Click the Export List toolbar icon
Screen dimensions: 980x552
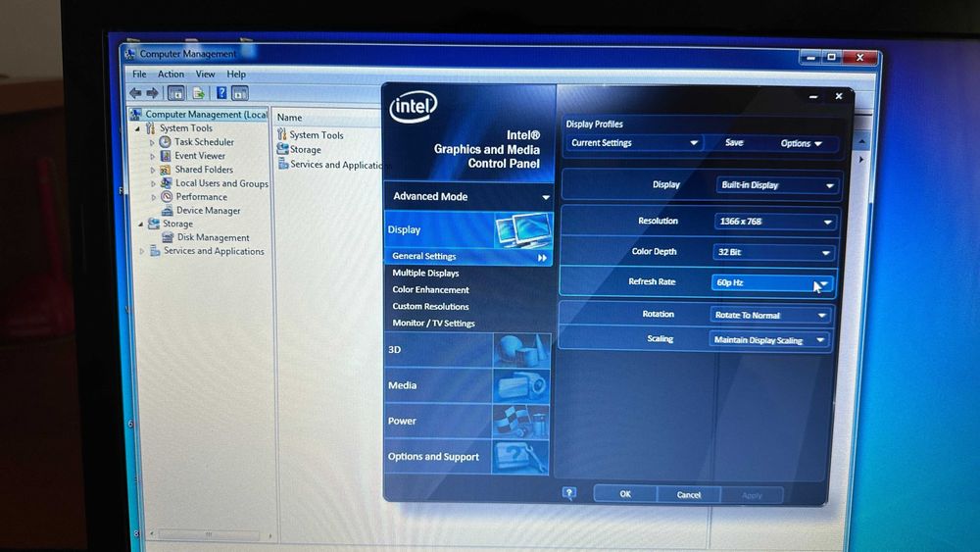tap(199, 94)
